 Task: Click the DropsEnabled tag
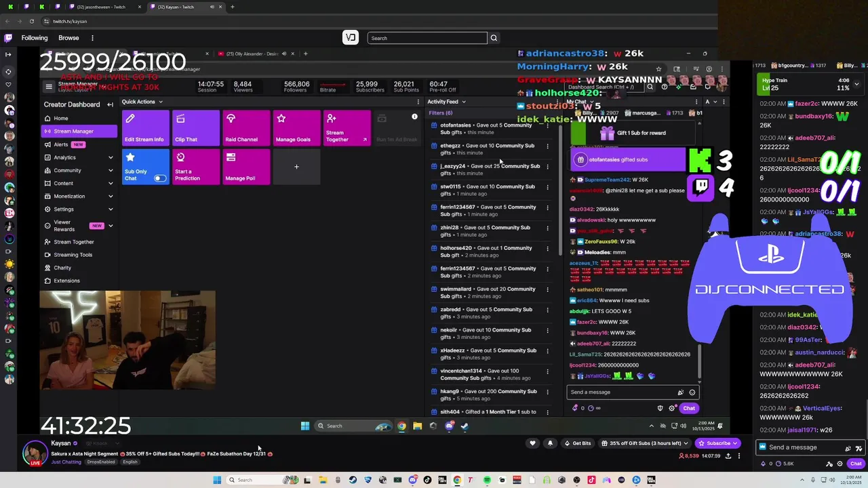[x=102, y=462]
